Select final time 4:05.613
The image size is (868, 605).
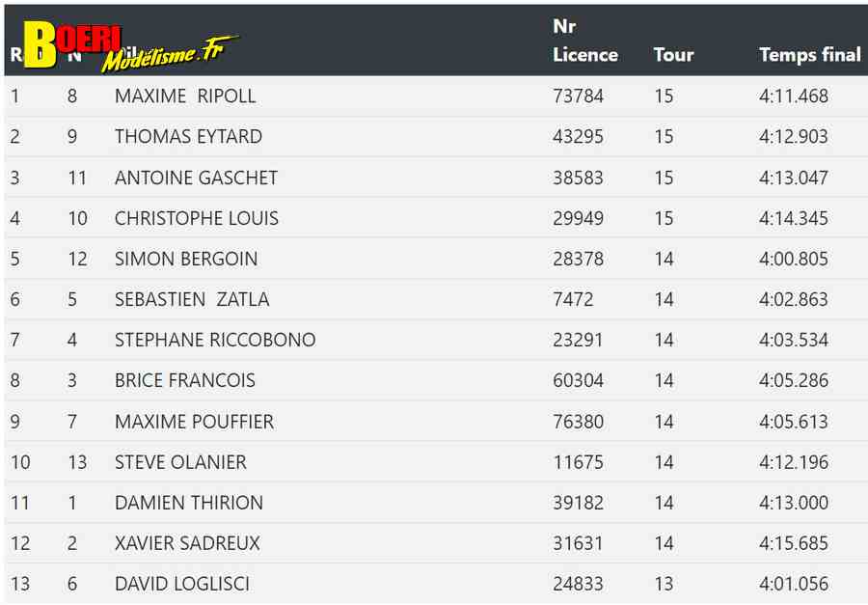[794, 422]
